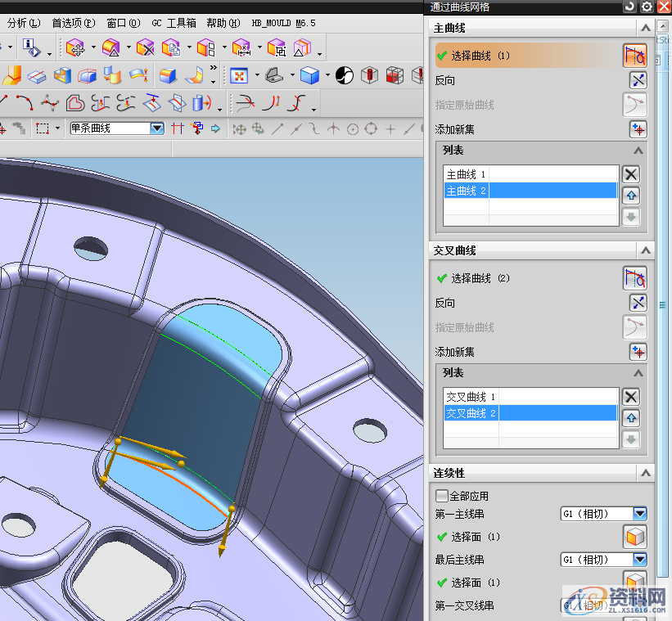Click the primary curve select curve icon
The width and height of the screenshot is (672, 621).
click(x=635, y=56)
